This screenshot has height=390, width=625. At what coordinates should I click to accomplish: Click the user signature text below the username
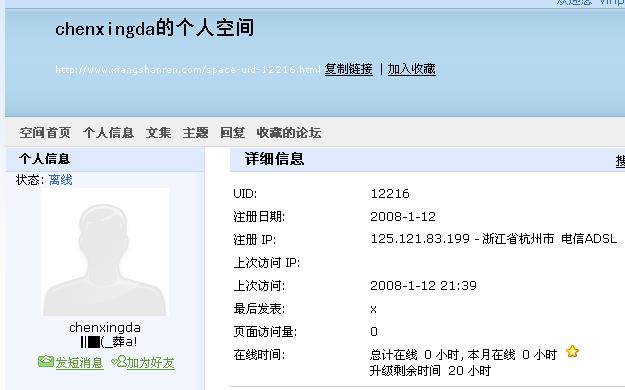click(109, 342)
